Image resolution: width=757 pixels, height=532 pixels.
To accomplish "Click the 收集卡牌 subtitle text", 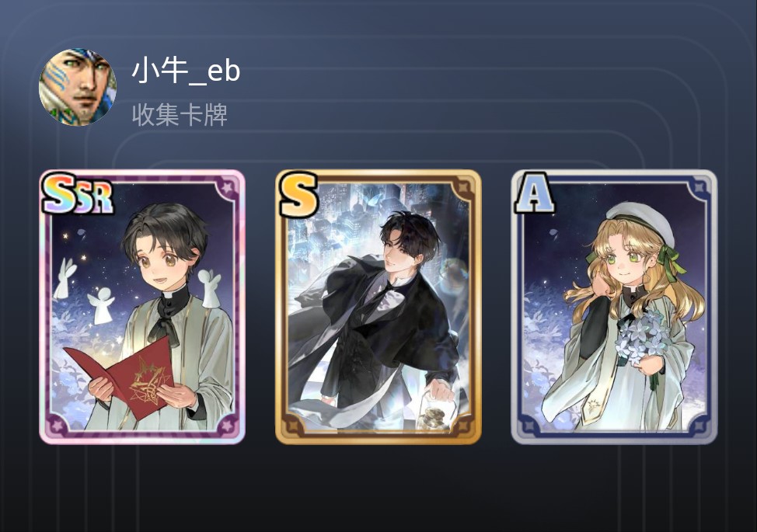I will pyautogui.click(x=180, y=115).
